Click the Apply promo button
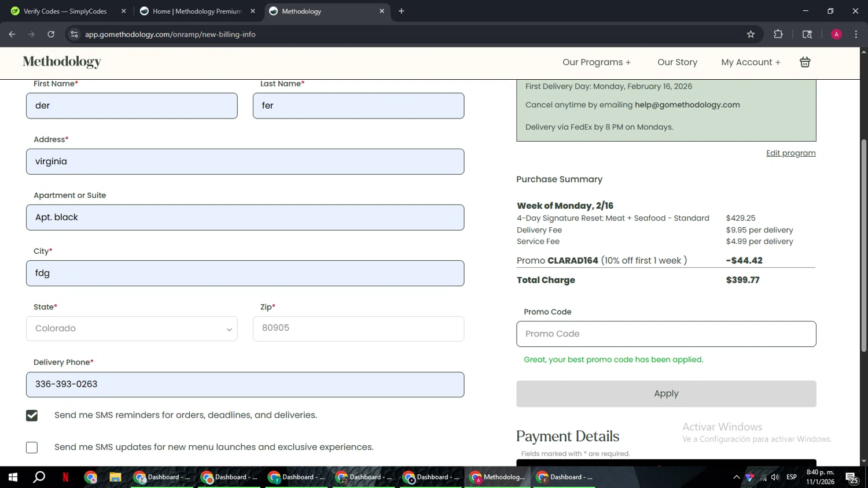Screen dimensions: 868x488 click(666, 394)
